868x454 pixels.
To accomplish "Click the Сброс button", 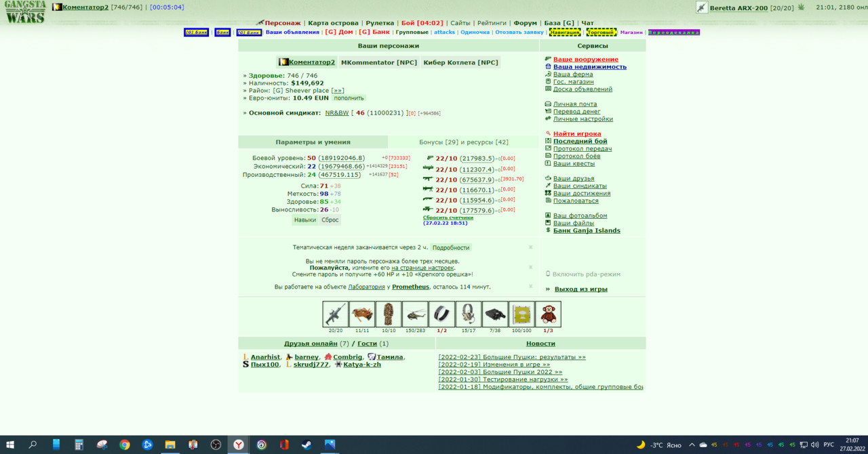I will coord(330,220).
